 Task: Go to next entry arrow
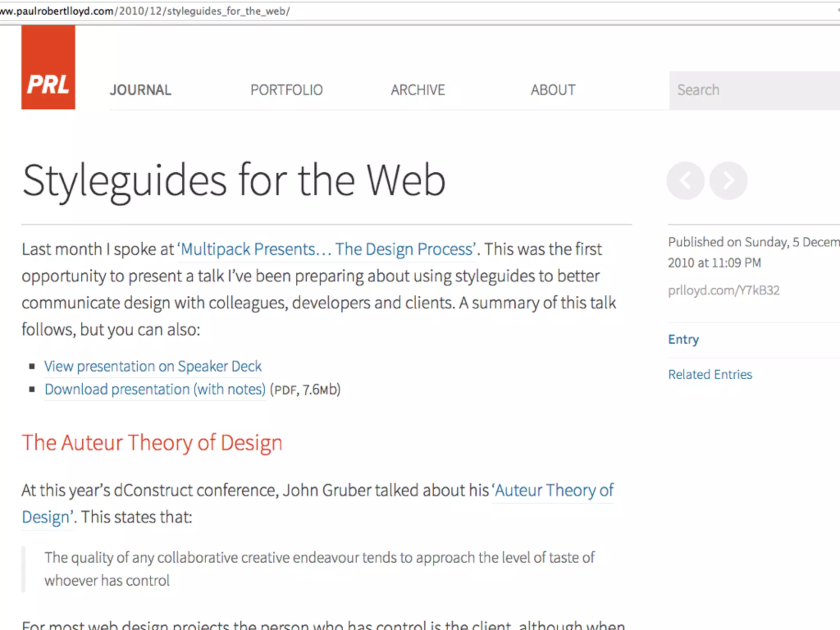[728, 180]
